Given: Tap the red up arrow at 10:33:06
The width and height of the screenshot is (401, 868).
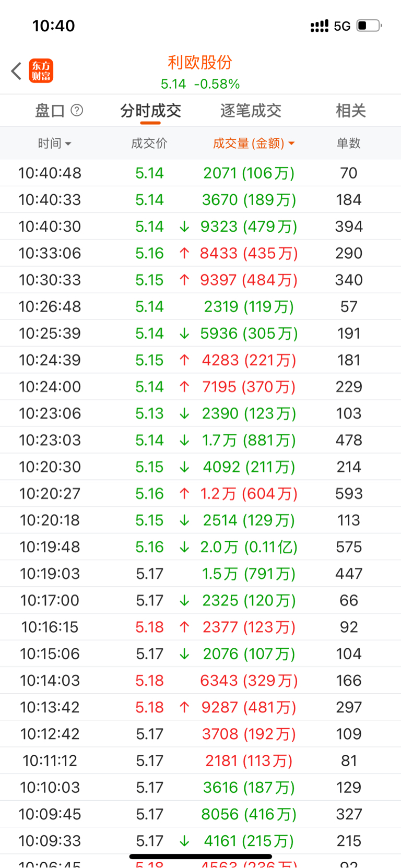Looking at the screenshot, I should coord(184,253).
